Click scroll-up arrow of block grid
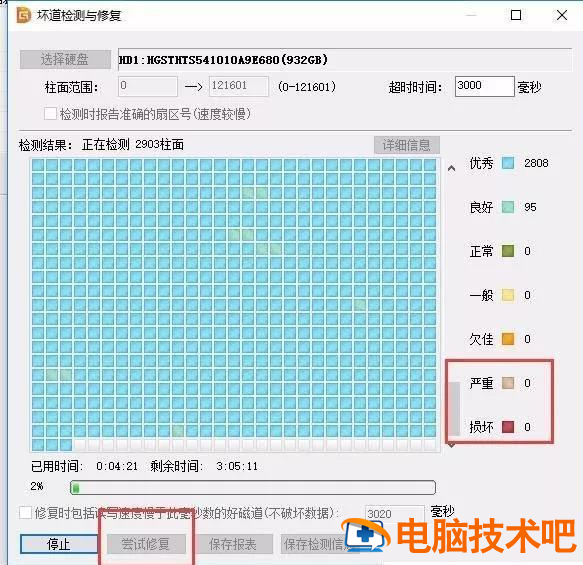The image size is (583, 565). click(451, 168)
